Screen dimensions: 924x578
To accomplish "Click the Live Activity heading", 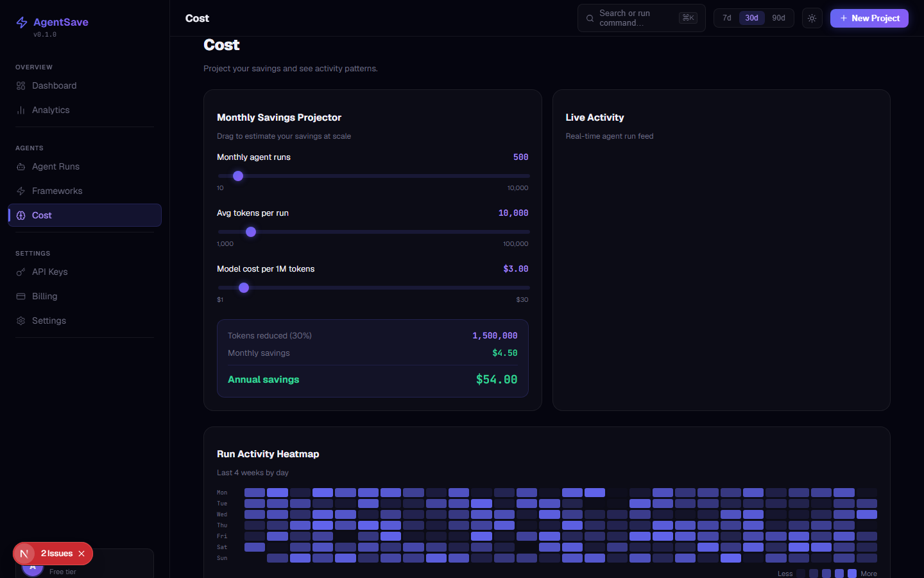I will click(595, 118).
